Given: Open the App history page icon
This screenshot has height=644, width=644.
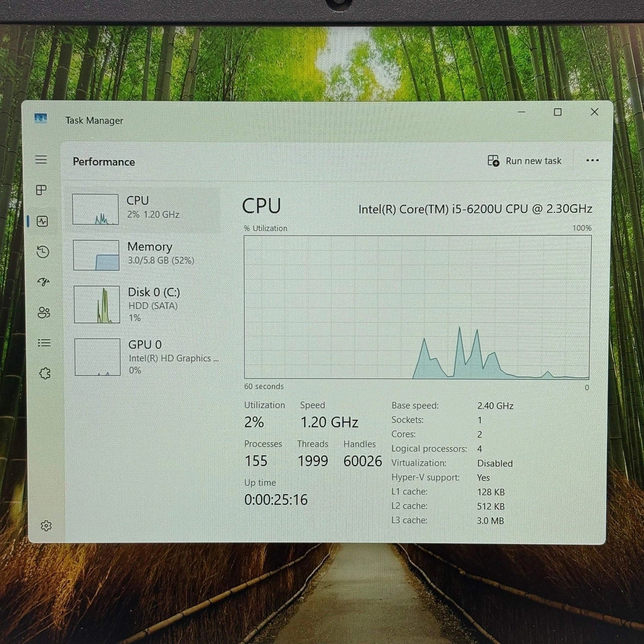Looking at the screenshot, I should click(43, 252).
